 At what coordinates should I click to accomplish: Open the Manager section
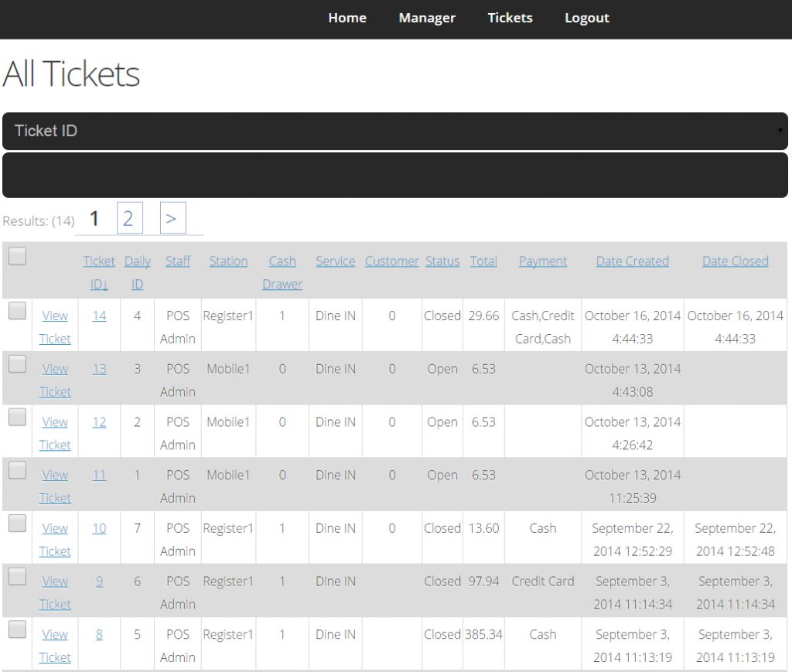427,18
